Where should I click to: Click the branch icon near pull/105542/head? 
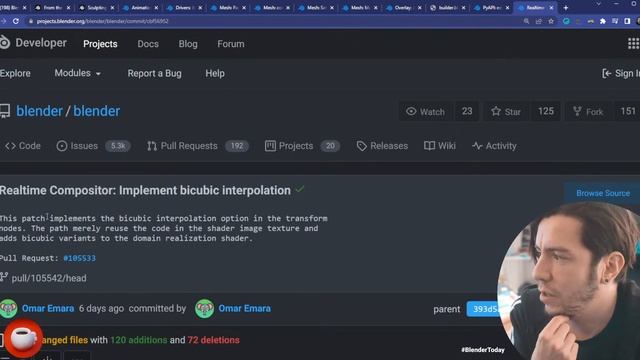4,277
